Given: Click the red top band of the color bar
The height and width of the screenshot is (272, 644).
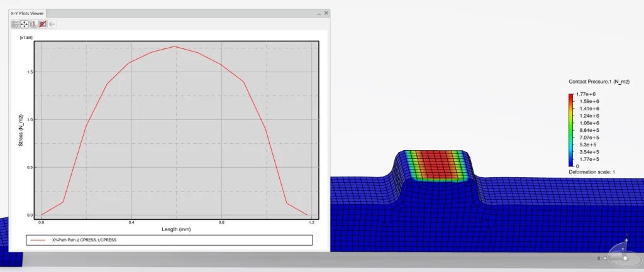Looking at the screenshot, I should click(571, 97).
